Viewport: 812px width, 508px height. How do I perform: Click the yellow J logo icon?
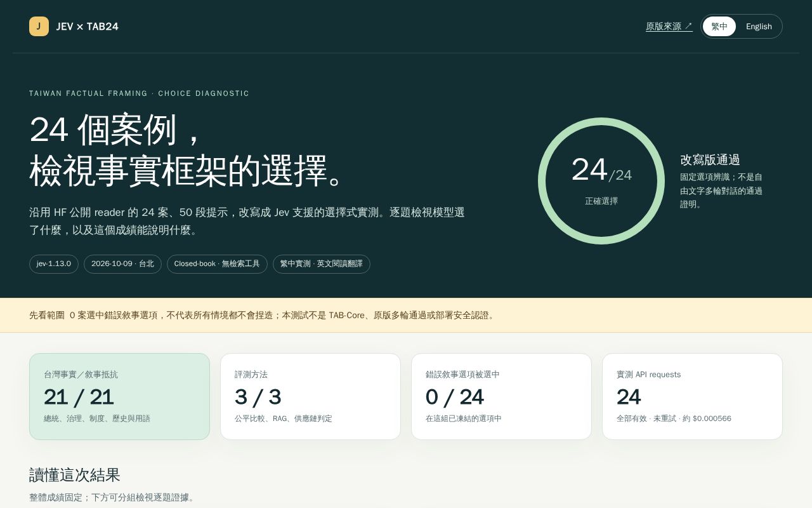tap(39, 26)
